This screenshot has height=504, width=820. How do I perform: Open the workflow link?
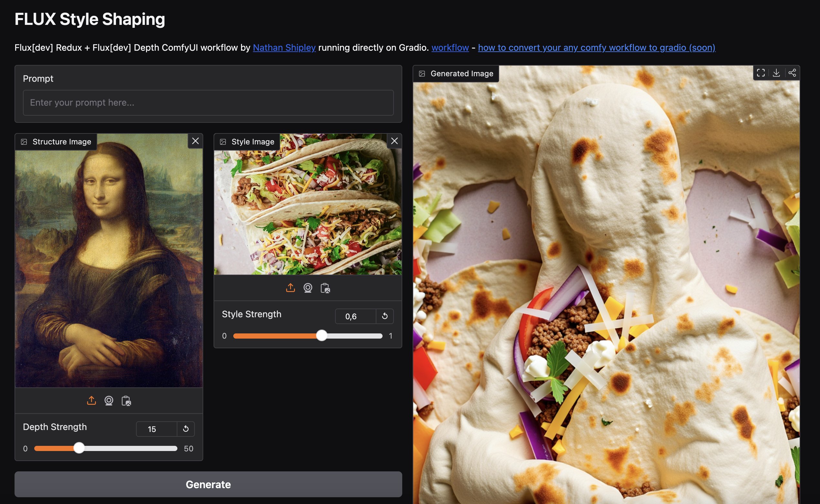[450, 48]
